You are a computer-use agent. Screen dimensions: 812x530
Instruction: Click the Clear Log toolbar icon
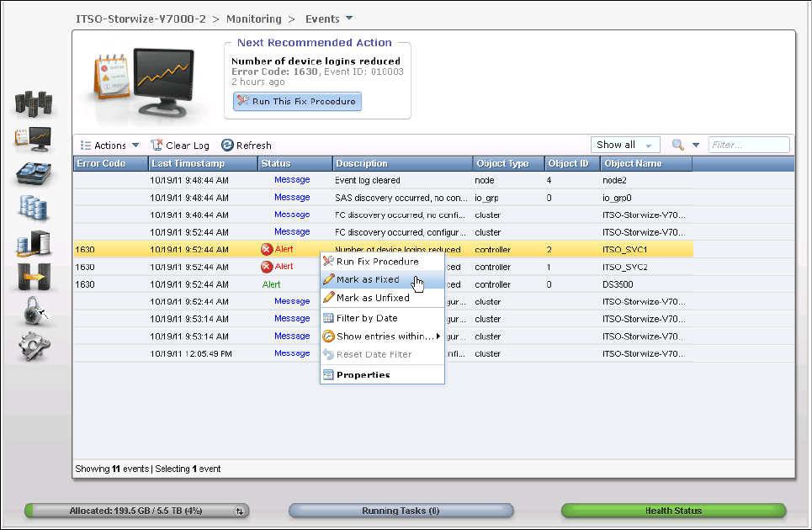(x=157, y=146)
